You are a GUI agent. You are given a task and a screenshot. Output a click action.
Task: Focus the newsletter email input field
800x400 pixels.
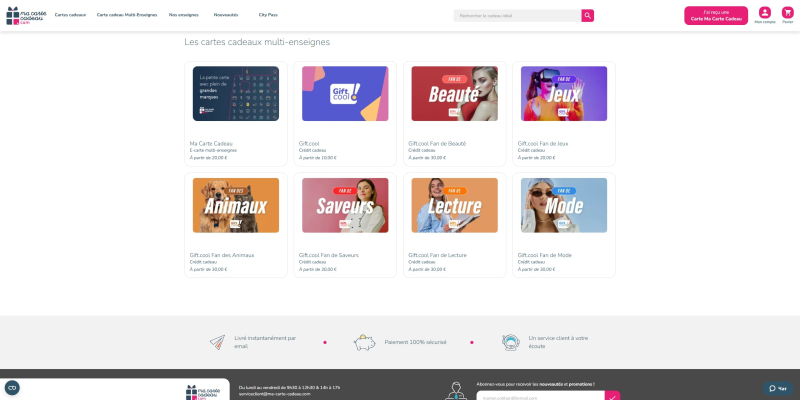(x=541, y=395)
